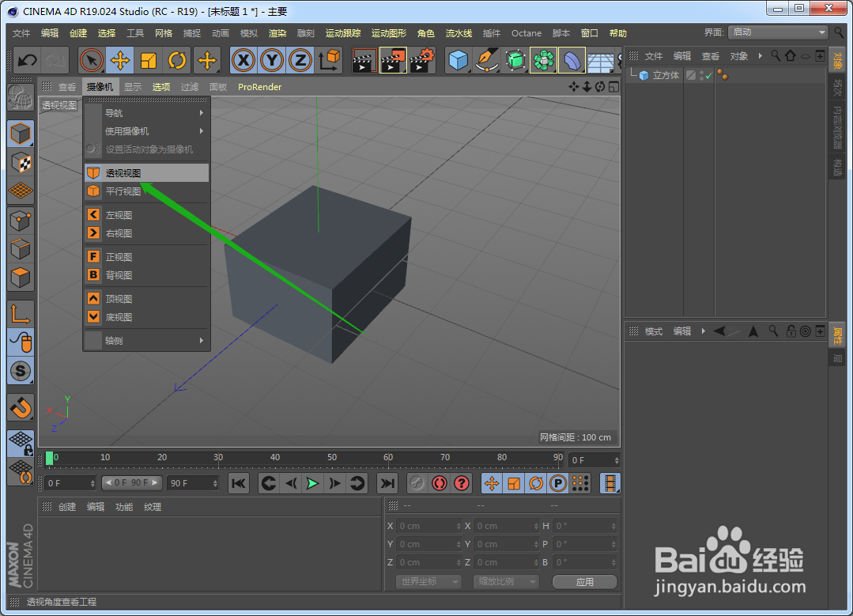
Task: Toggle the viewport maximize icon
Action: 613,87
